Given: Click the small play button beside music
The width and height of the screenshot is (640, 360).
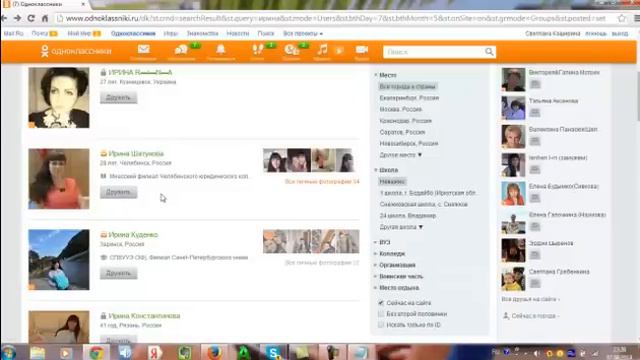Looking at the screenshot, I should click(x=339, y=51).
